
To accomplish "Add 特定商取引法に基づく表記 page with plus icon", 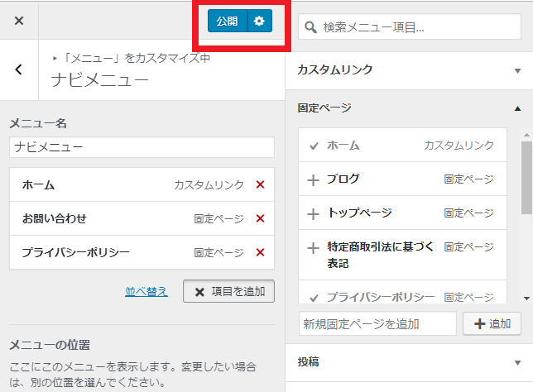I will pos(313,247).
